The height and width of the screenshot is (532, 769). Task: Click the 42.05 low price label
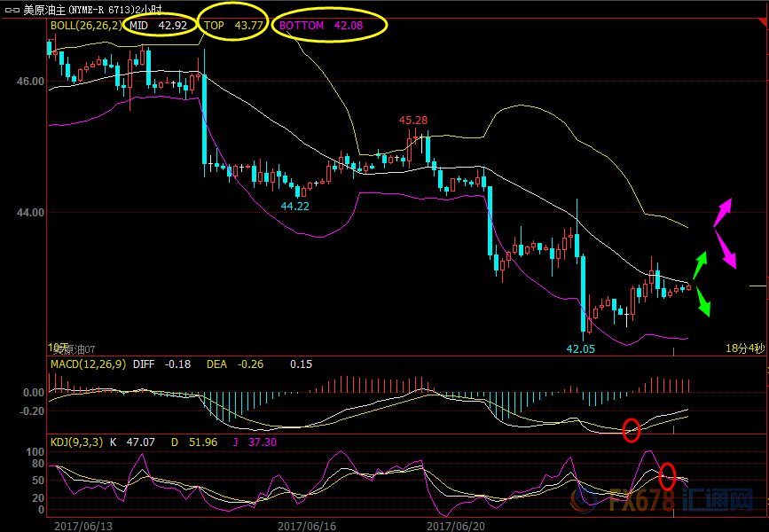(581, 348)
